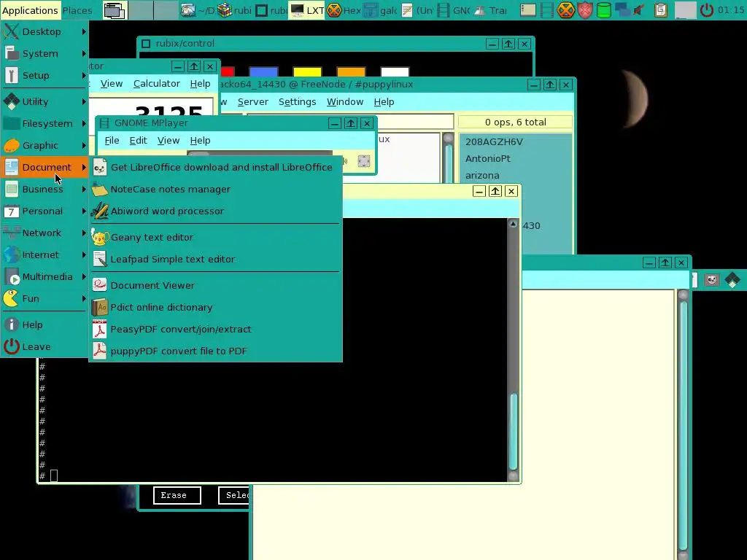Viewport: 747px width, 560px height.
Task: Click the Personal calendar icon
Action: [12, 211]
